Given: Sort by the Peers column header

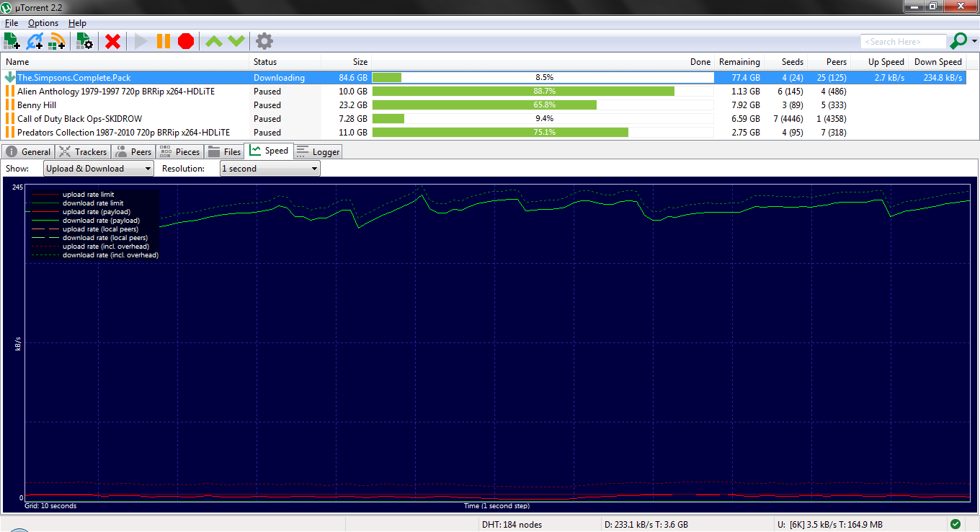Looking at the screenshot, I should coord(829,62).
